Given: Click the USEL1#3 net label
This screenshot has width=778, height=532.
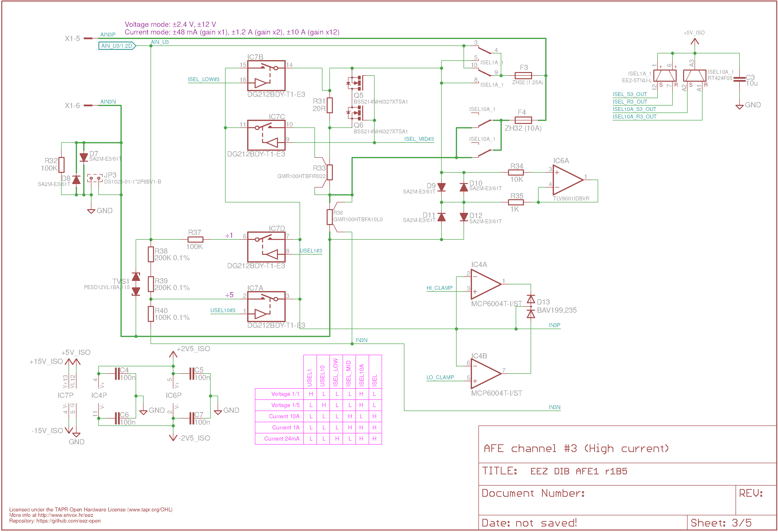Looking at the screenshot, I should click(x=311, y=251).
